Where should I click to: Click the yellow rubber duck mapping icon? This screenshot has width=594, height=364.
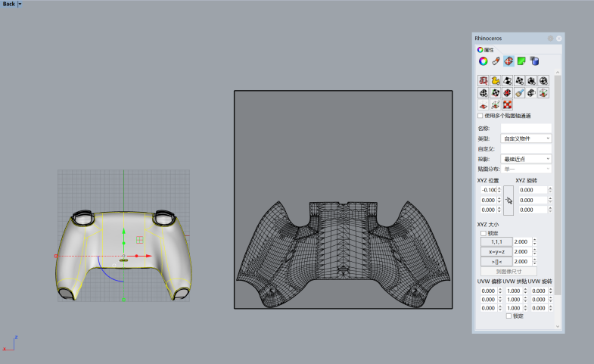[x=495, y=80]
